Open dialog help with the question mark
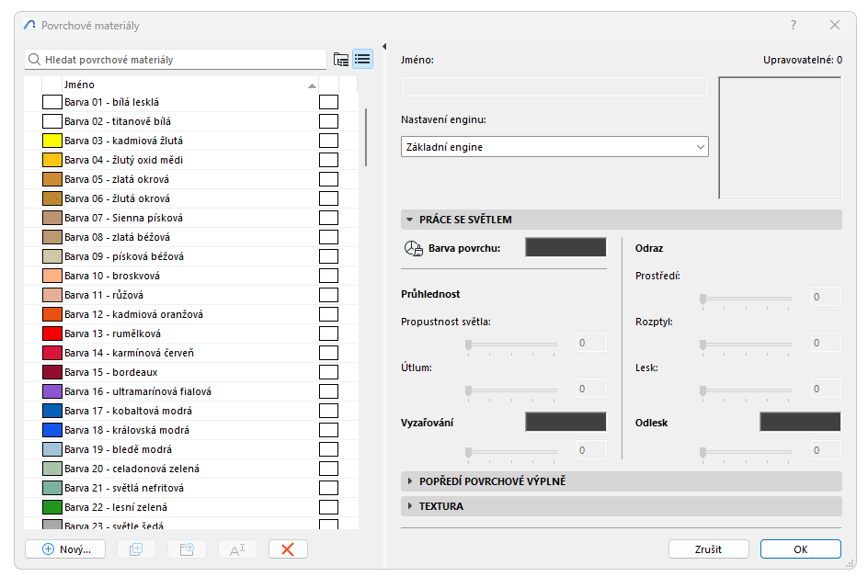Screen dimensions: 868x588 point(793,25)
